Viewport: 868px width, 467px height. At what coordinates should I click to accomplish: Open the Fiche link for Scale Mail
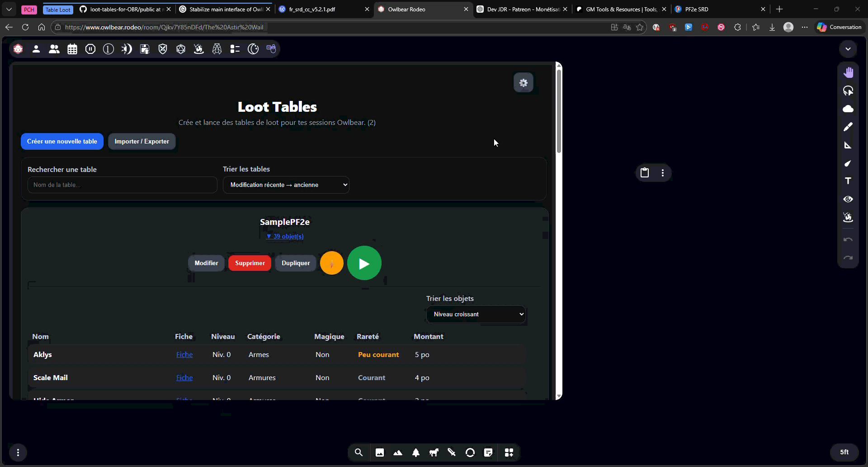(184, 377)
